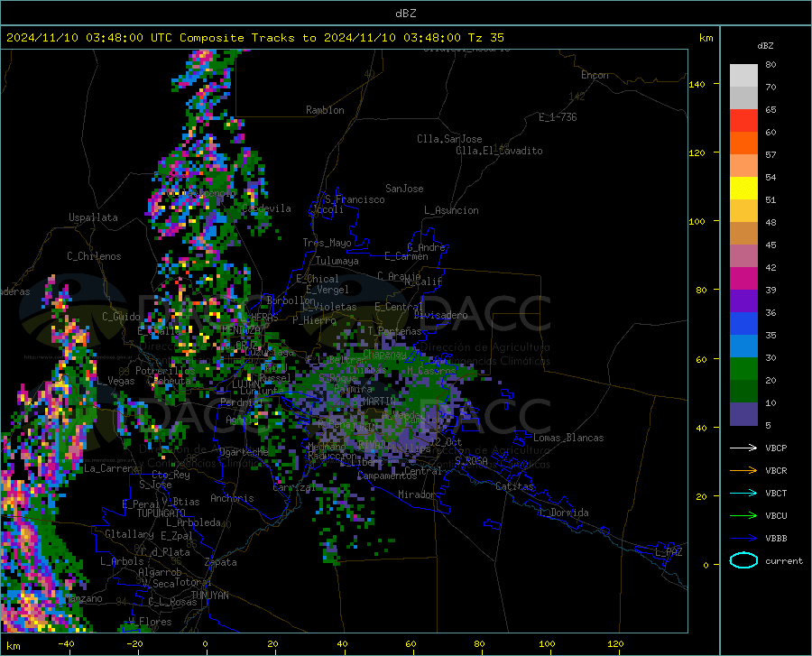Click the 'Tz 35' text in the header
The image size is (812, 656).
tap(485, 38)
